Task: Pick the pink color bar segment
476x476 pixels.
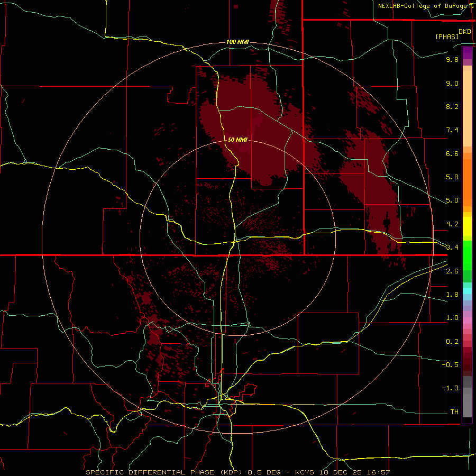Action: pos(467,321)
